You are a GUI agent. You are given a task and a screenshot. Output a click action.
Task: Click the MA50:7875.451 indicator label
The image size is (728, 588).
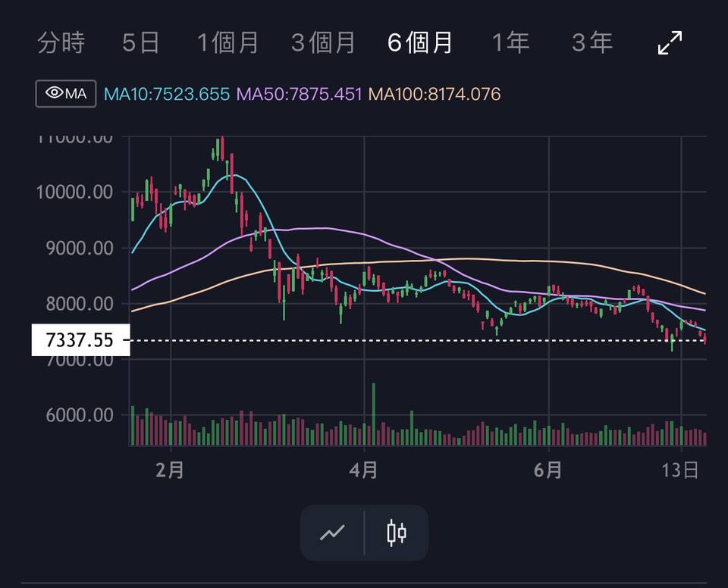(299, 94)
